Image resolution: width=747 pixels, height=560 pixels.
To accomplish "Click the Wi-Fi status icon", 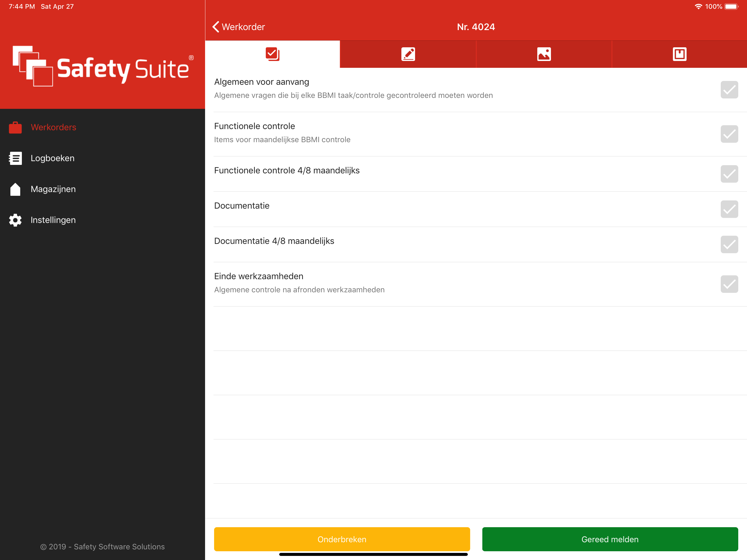I will coord(698,6).
